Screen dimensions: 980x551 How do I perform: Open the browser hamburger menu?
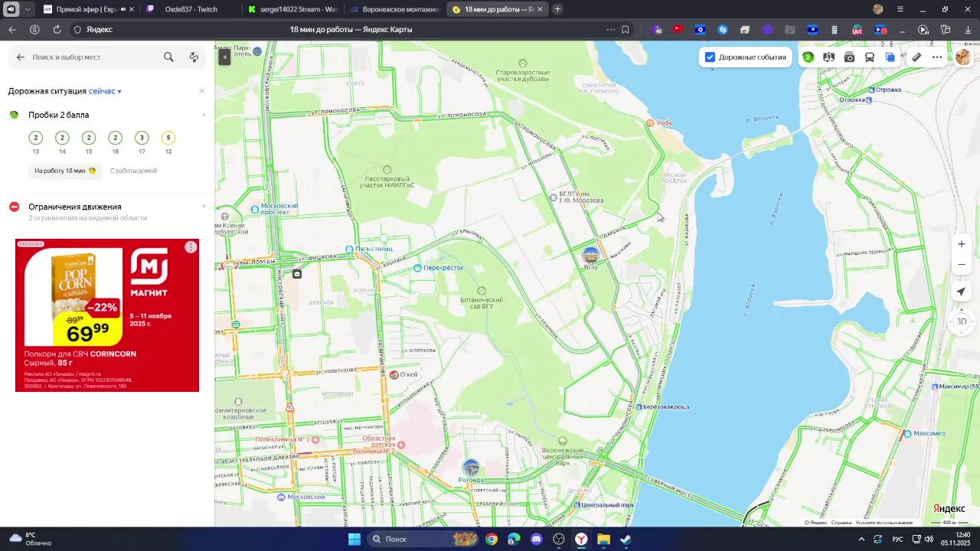coord(900,9)
